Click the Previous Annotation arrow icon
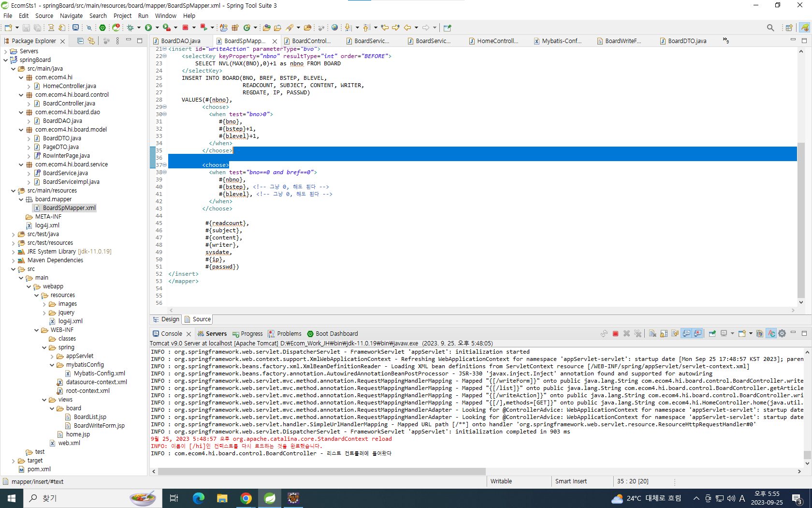 [x=366, y=28]
